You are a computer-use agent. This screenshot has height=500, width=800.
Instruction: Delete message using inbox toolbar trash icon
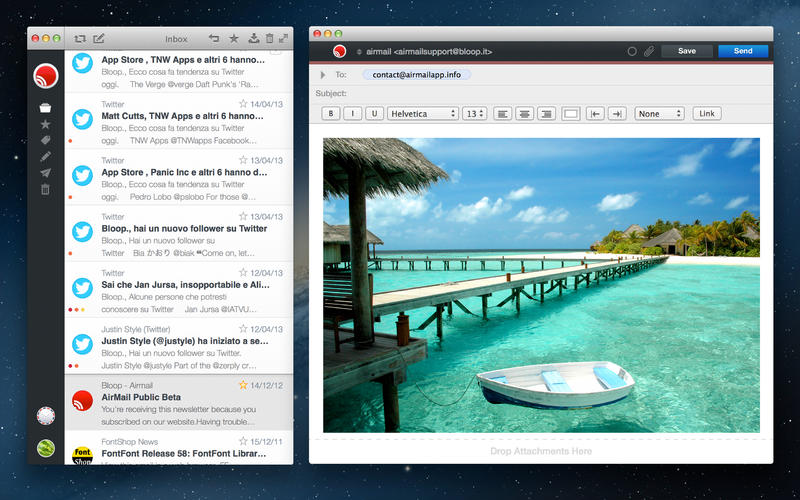pyautogui.click(x=269, y=38)
